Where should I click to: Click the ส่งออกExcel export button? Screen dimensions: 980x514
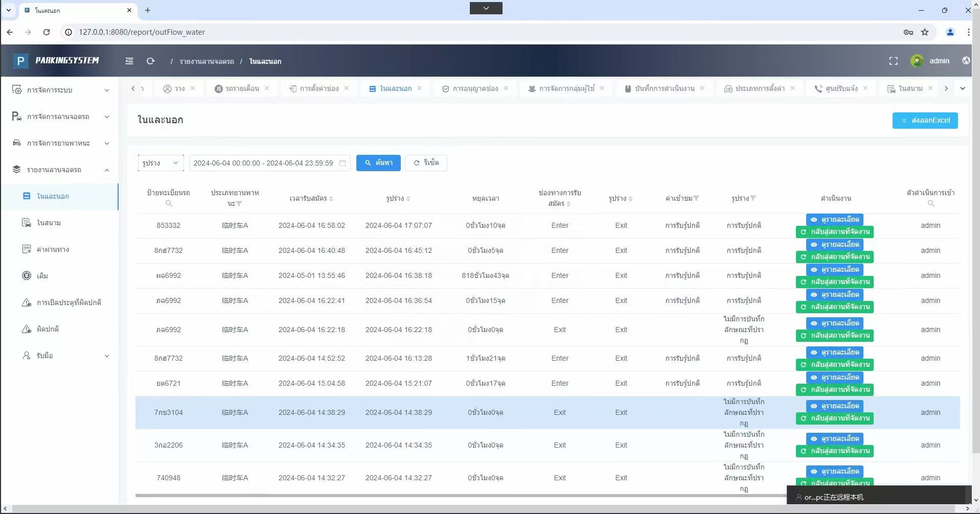pos(925,121)
